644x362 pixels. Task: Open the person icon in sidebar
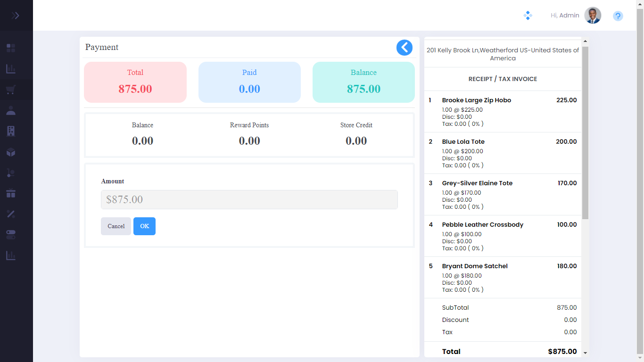11,111
